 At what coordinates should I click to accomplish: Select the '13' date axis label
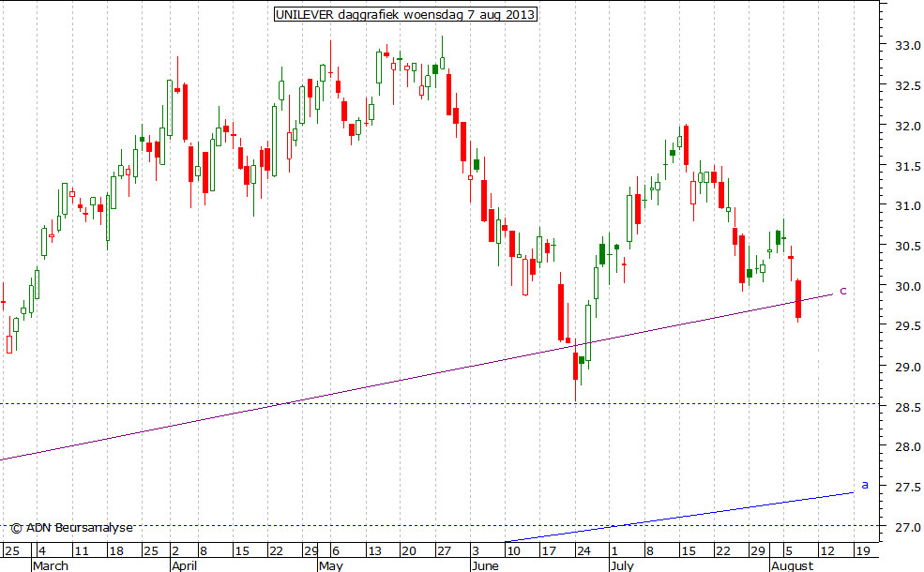point(374,551)
